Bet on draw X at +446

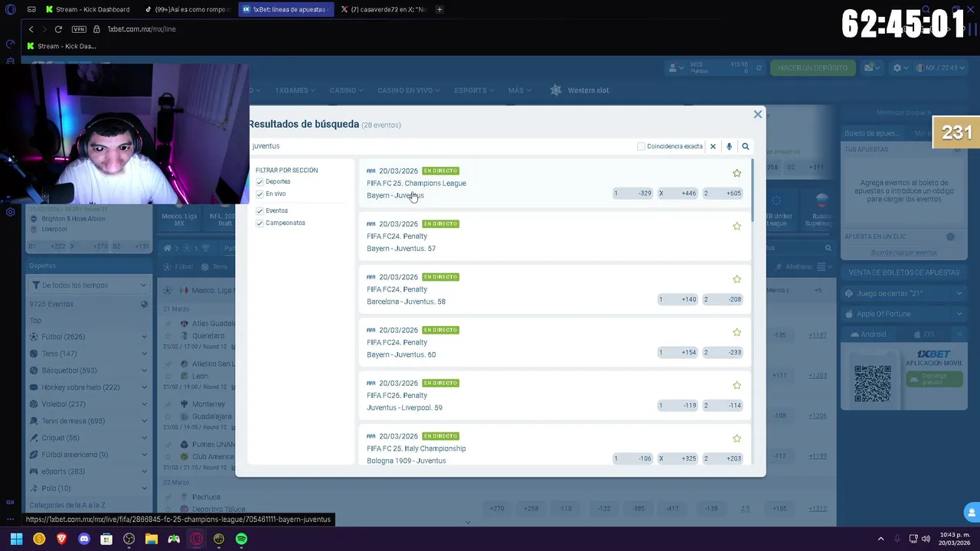coord(678,194)
